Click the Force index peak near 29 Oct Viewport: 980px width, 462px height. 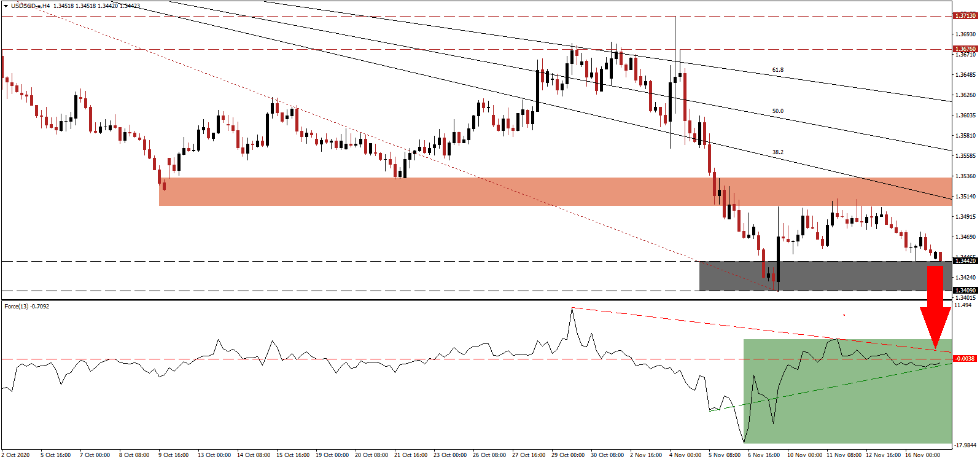point(572,308)
